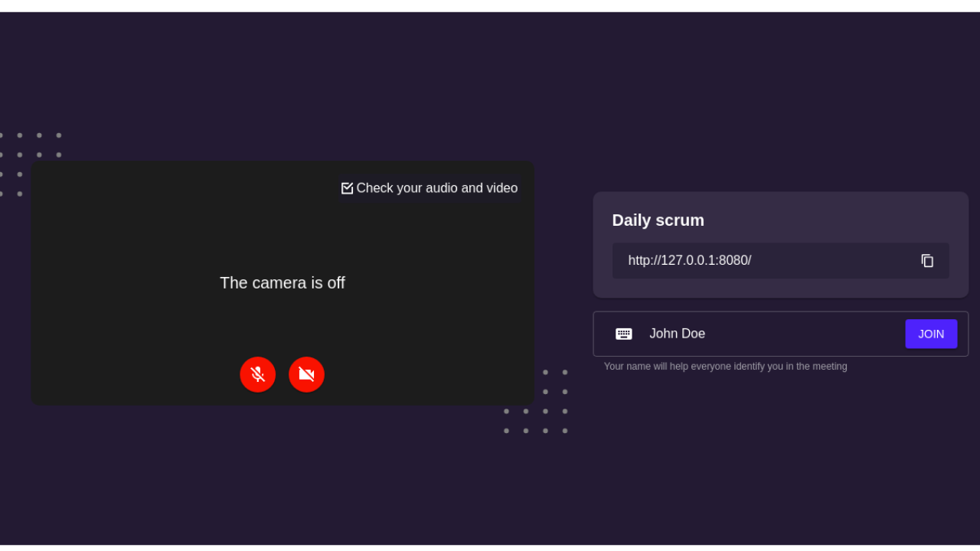The width and height of the screenshot is (980, 551).
Task: Click the JOIN button
Action: pos(931,334)
